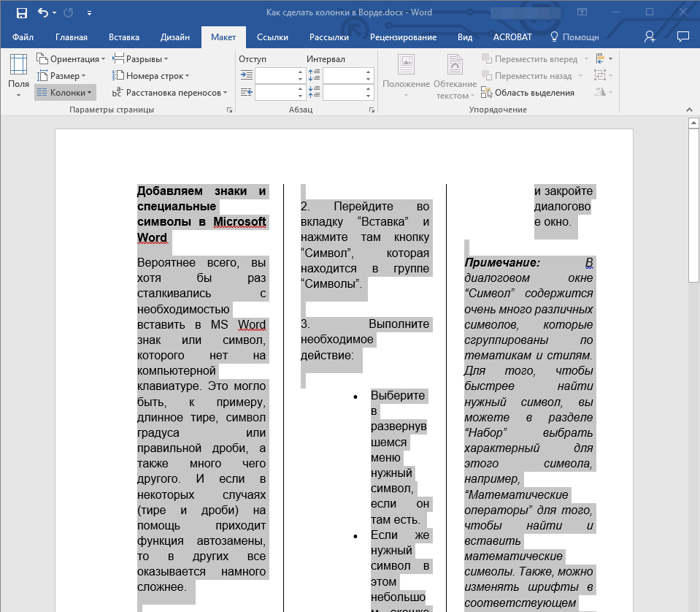Decrease spacing after with the down arrow
This screenshot has height=612, width=700.
tap(369, 96)
